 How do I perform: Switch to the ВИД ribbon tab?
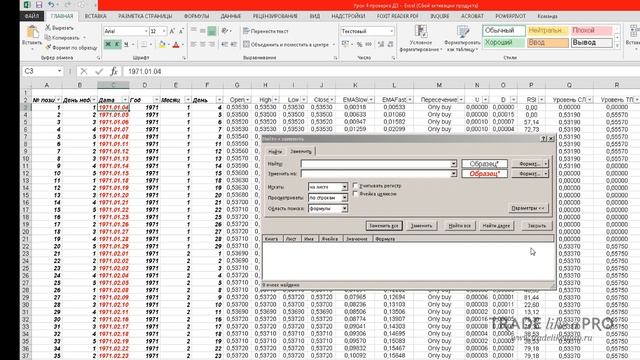pyautogui.click(x=314, y=16)
